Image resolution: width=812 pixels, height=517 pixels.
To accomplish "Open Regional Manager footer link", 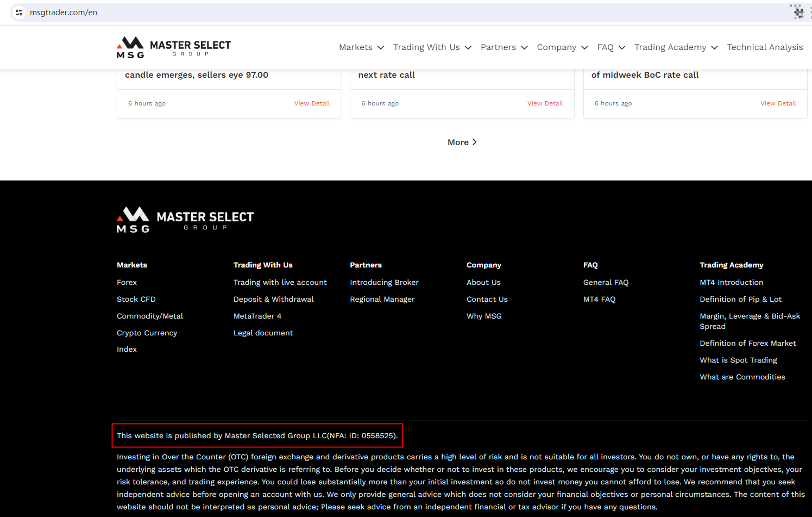I will click(x=382, y=300).
